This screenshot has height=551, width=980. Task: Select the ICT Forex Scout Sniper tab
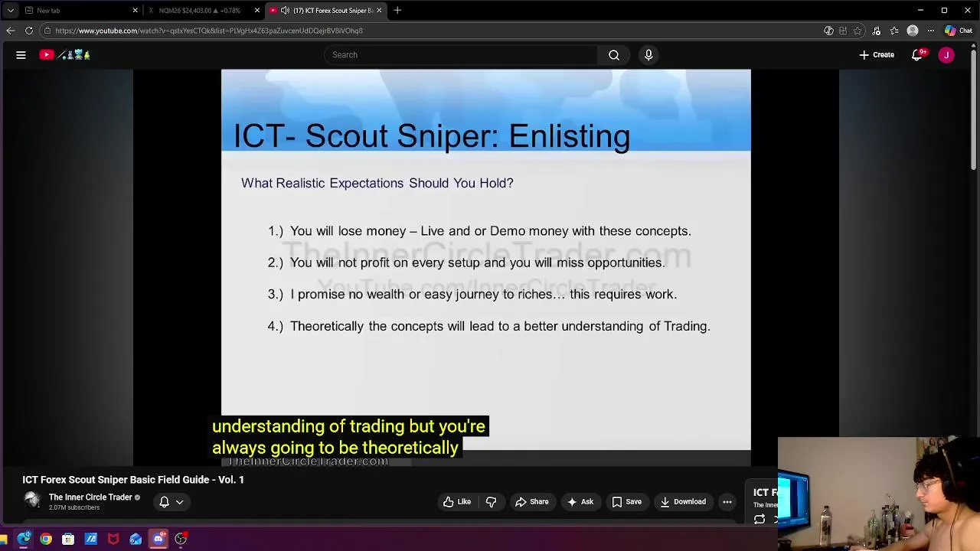[326, 11]
